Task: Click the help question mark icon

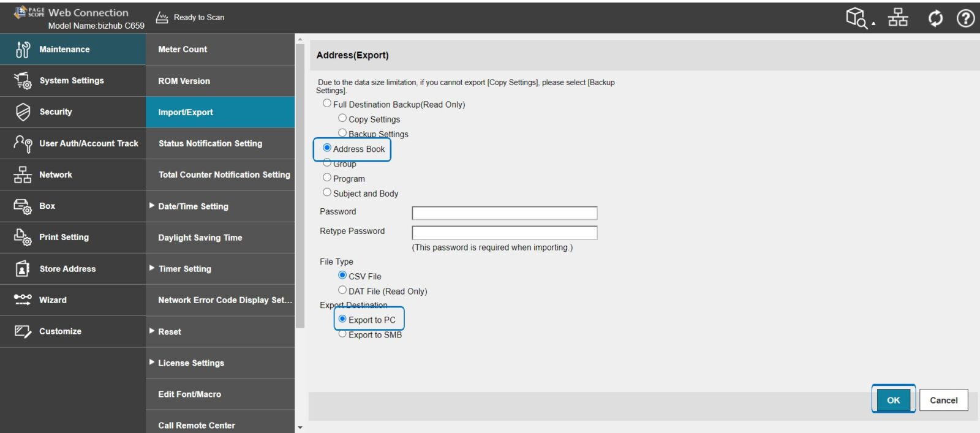Action: tap(965, 18)
